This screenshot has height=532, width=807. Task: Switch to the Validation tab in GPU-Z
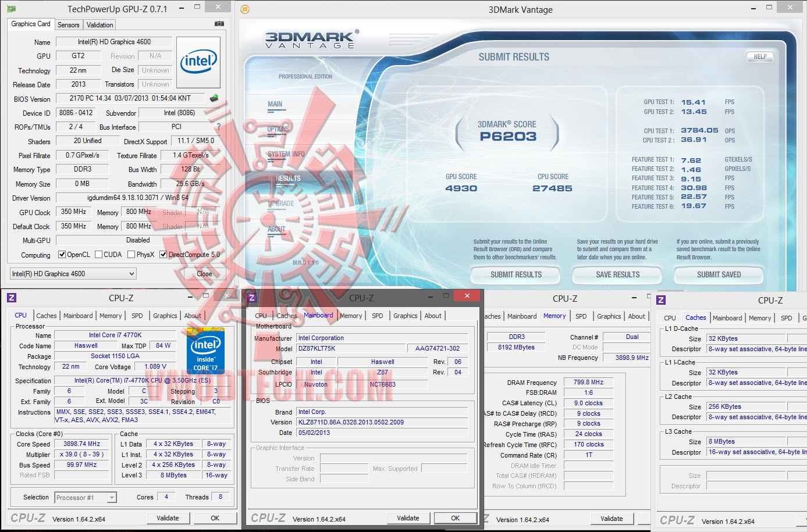tap(100, 25)
